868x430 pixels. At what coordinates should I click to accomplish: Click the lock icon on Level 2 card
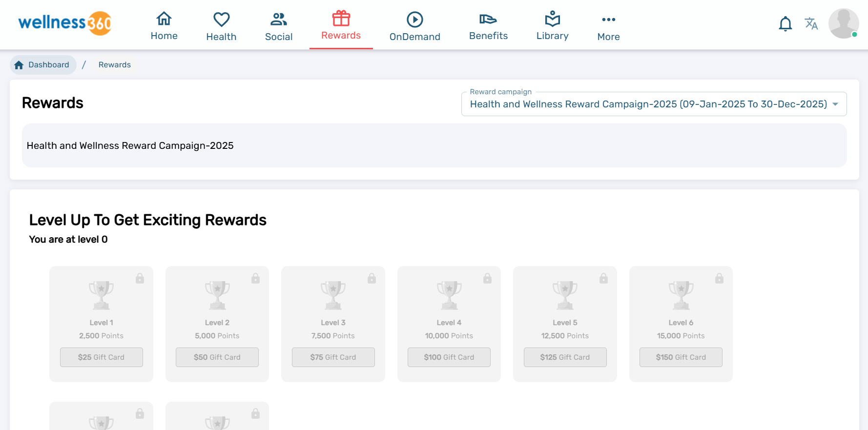click(255, 278)
